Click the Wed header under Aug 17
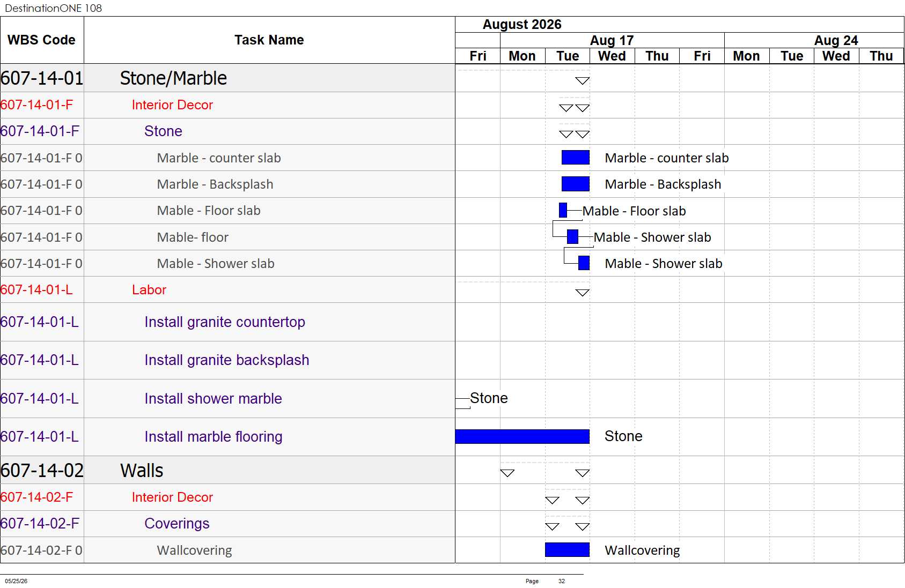Image resolution: width=905 pixels, height=588 pixels. coord(612,56)
